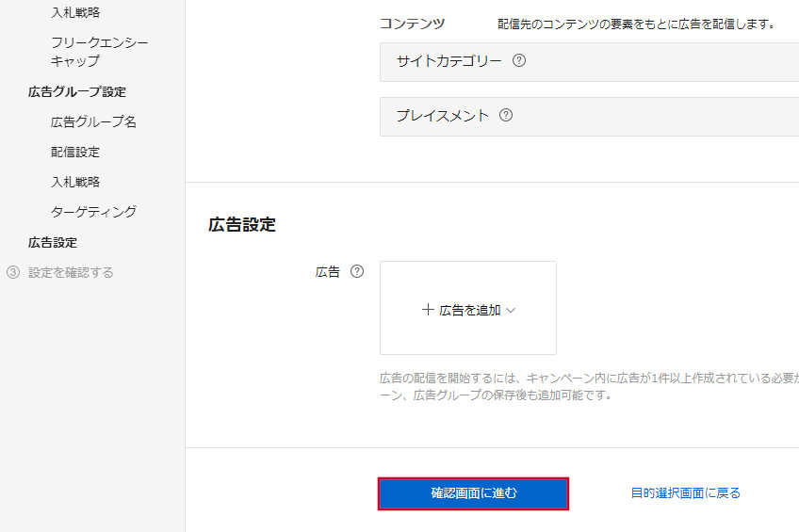Click the step 3 circled number icon
Image resolution: width=799 pixels, height=532 pixels.
tap(13, 272)
